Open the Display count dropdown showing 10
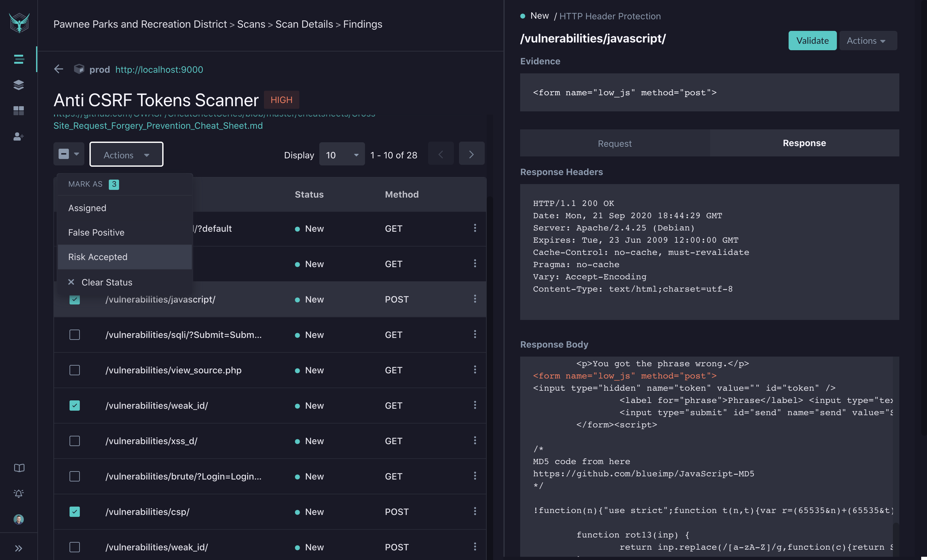This screenshot has height=560, width=927. (340, 154)
